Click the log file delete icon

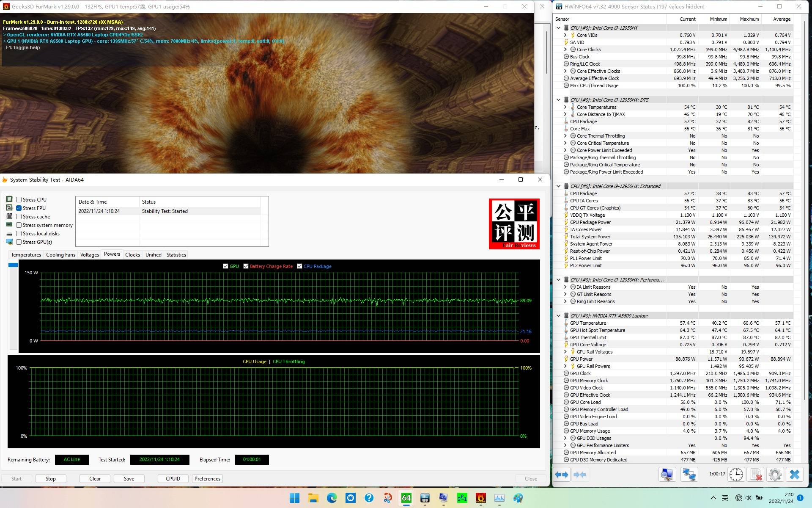click(755, 475)
